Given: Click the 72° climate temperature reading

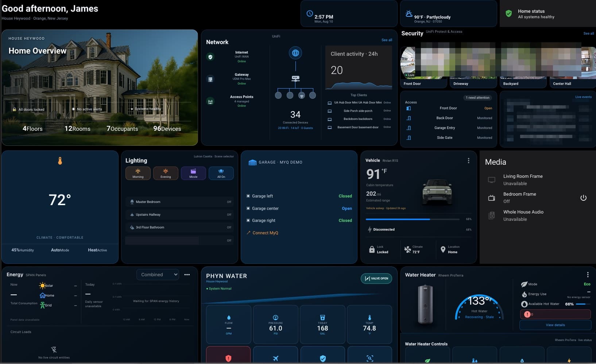Looking at the screenshot, I should 60,200.
